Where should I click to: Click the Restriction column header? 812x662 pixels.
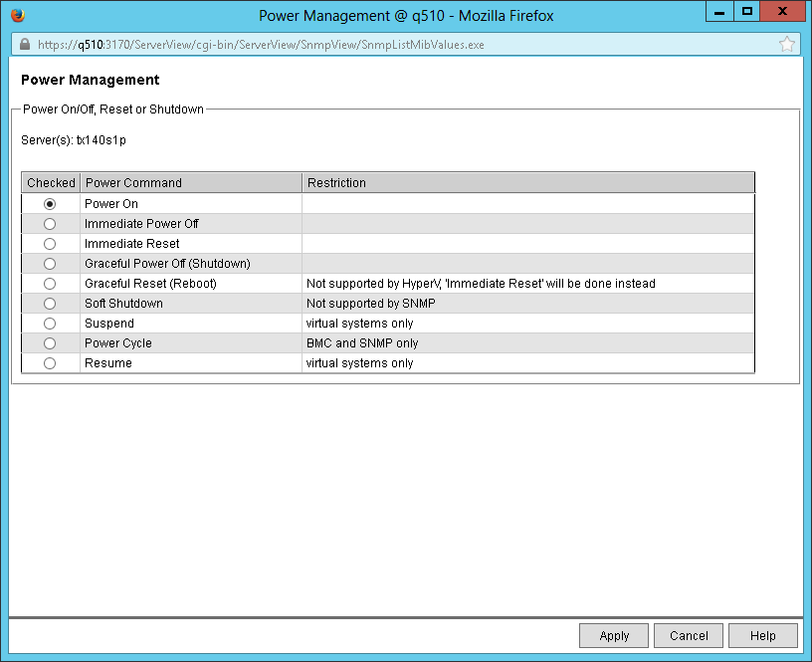[x=335, y=182]
